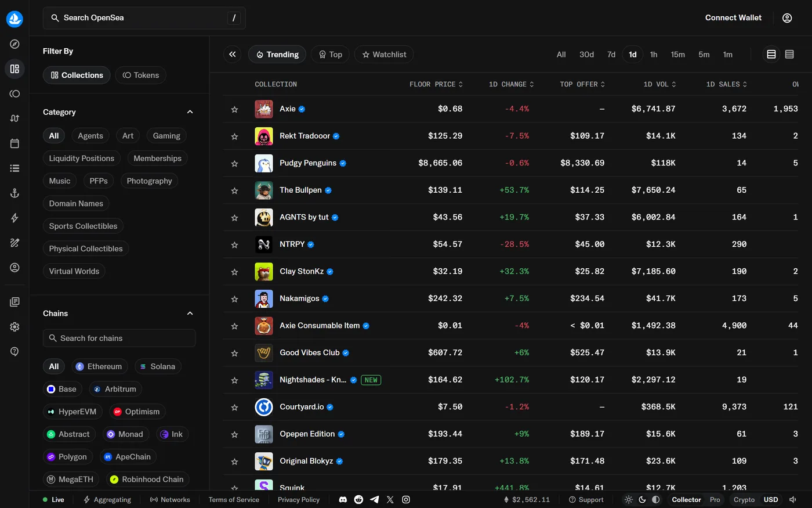Open the Telegram link icon in footer
This screenshot has width=812, height=508.
(x=374, y=499)
